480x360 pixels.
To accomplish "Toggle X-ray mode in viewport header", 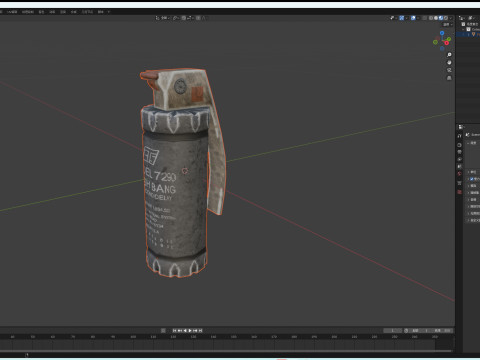I will pyautogui.click(x=424, y=18).
